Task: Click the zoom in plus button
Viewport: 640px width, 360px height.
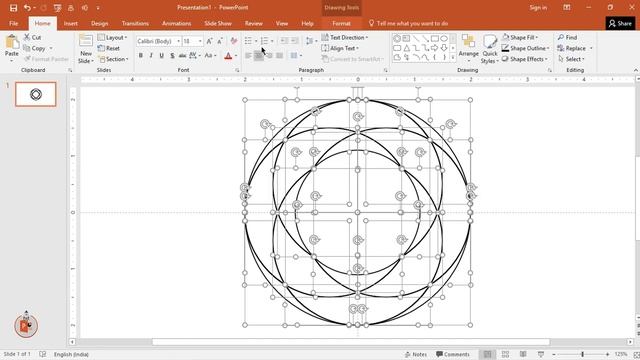Action: (607, 354)
